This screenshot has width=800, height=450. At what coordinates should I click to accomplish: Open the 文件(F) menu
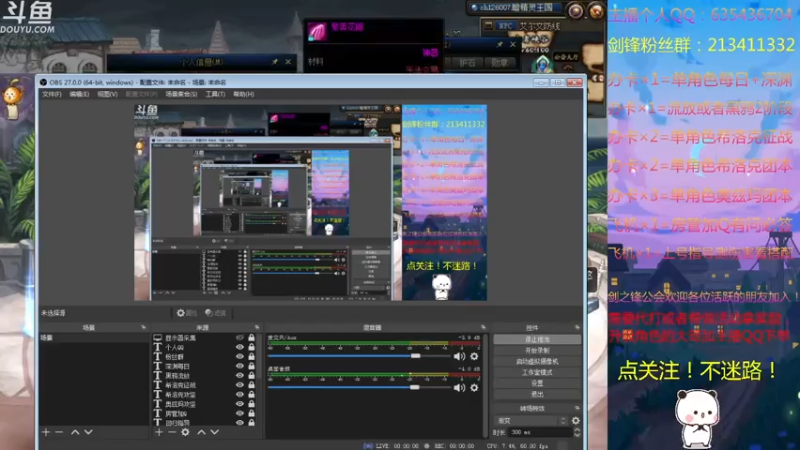(x=52, y=94)
